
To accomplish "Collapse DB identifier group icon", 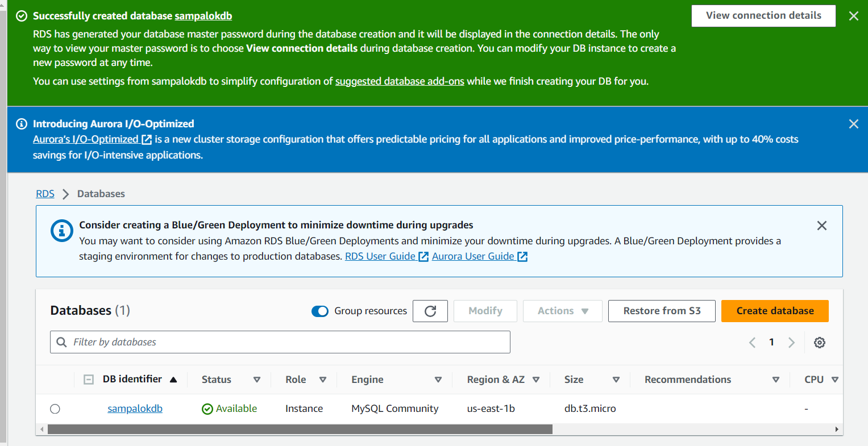I will pyautogui.click(x=89, y=380).
